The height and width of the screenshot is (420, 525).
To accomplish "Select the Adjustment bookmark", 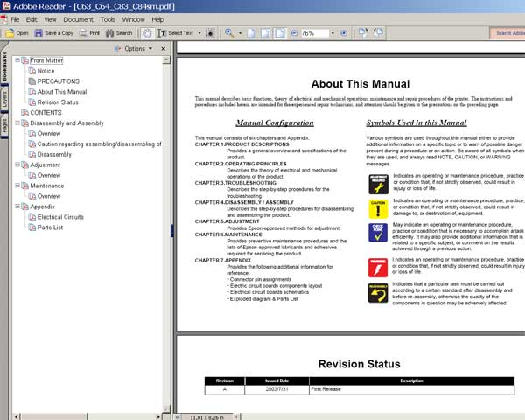I will coord(45,164).
